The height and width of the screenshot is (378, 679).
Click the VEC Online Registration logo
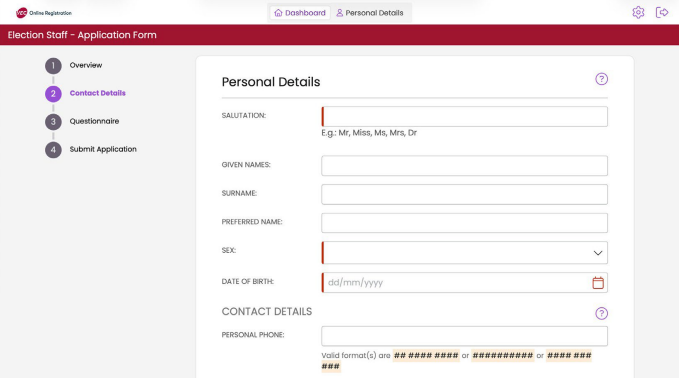click(x=44, y=13)
